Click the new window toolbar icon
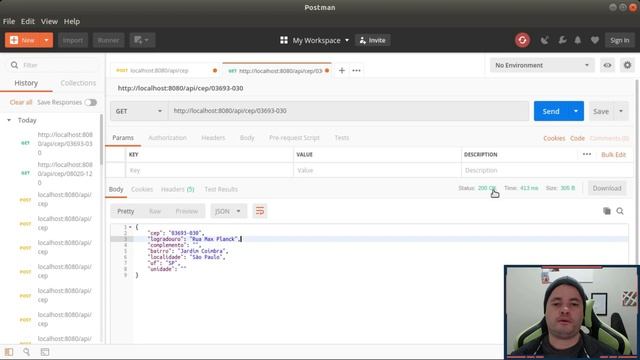Viewport: 640px width, 360px height. click(142, 40)
